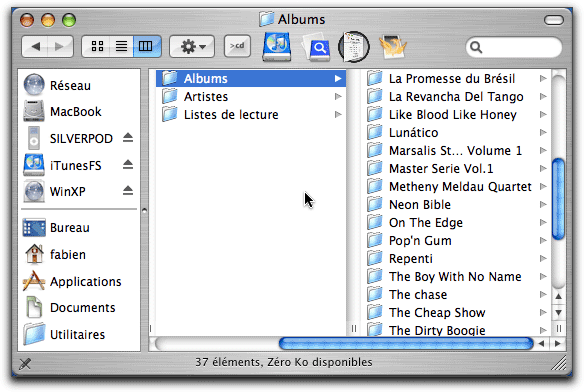
Task: Go forward with the right arrow button
Action: point(60,47)
